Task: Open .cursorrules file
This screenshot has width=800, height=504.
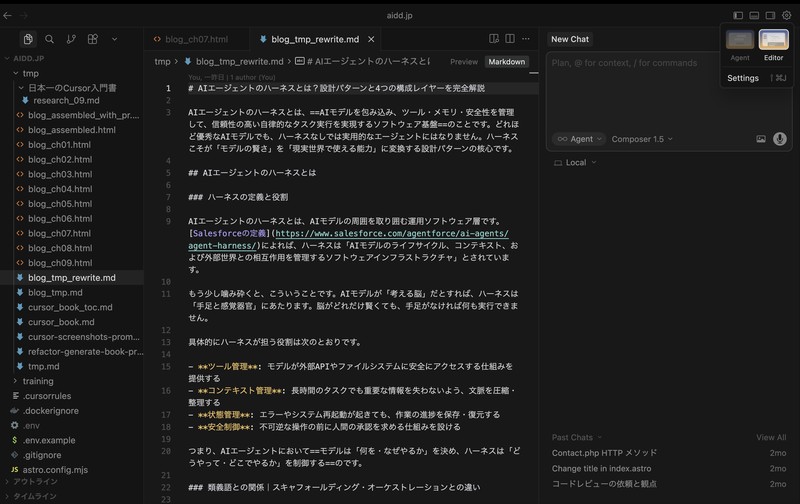Action: coord(46,396)
